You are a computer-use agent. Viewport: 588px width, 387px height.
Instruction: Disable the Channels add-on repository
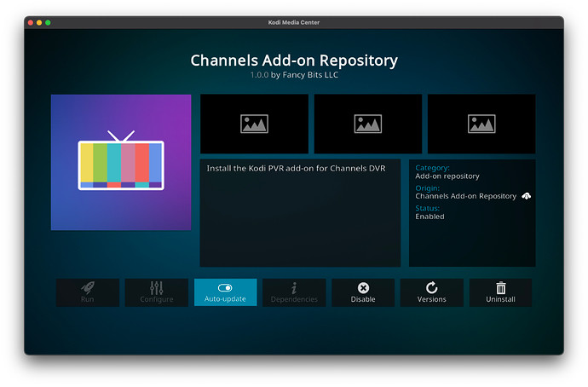click(x=363, y=292)
